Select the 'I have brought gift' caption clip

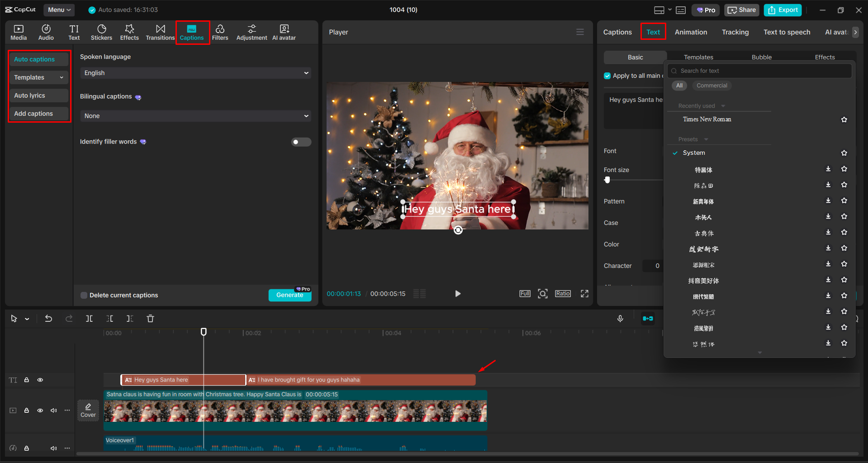(360, 380)
